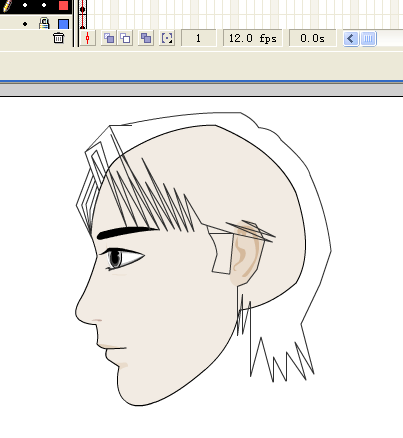Unlock the second layer via padlock icon
This screenshot has height=438, width=403.
tap(44, 24)
